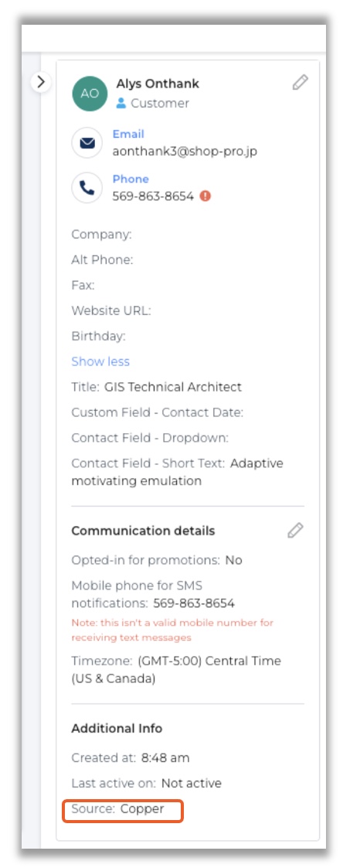The width and height of the screenshot is (343, 868).
Task: Click the AO avatar circle
Action: (x=89, y=94)
